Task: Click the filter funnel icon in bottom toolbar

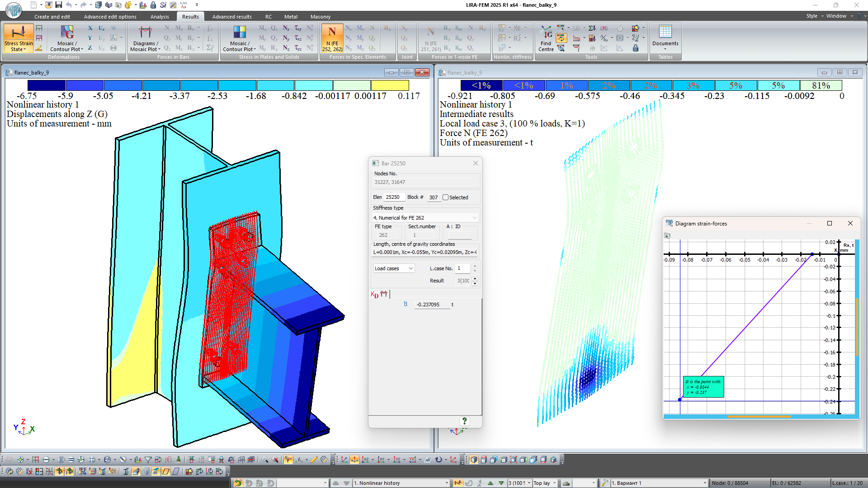Action: (148, 460)
